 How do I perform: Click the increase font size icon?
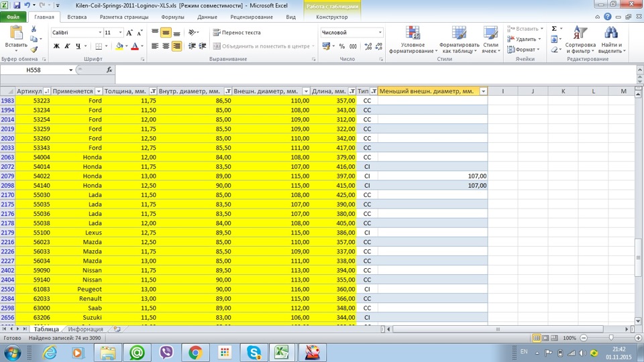click(129, 32)
